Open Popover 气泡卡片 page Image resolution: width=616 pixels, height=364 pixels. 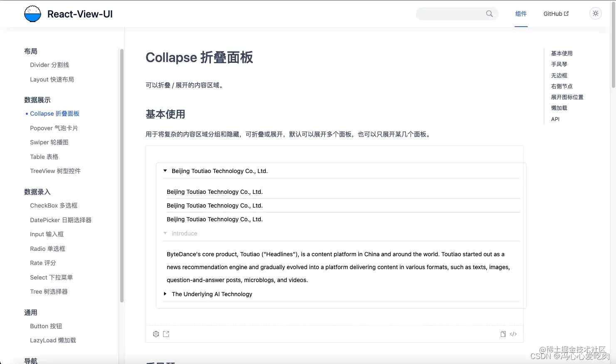point(54,128)
